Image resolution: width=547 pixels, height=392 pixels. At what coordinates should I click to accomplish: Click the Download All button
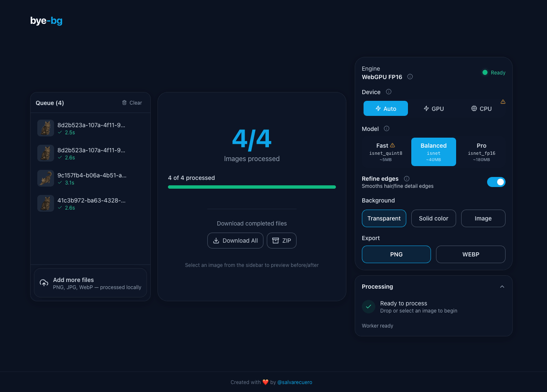pos(235,241)
